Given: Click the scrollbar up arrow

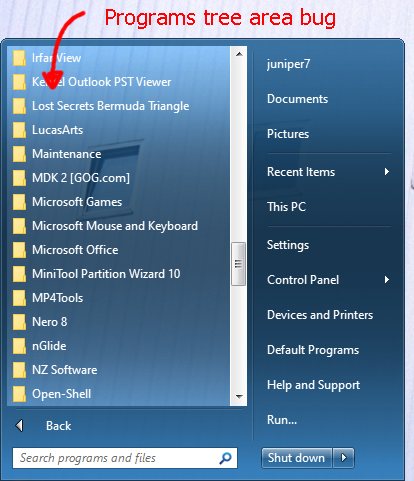Looking at the screenshot, I should [x=239, y=54].
